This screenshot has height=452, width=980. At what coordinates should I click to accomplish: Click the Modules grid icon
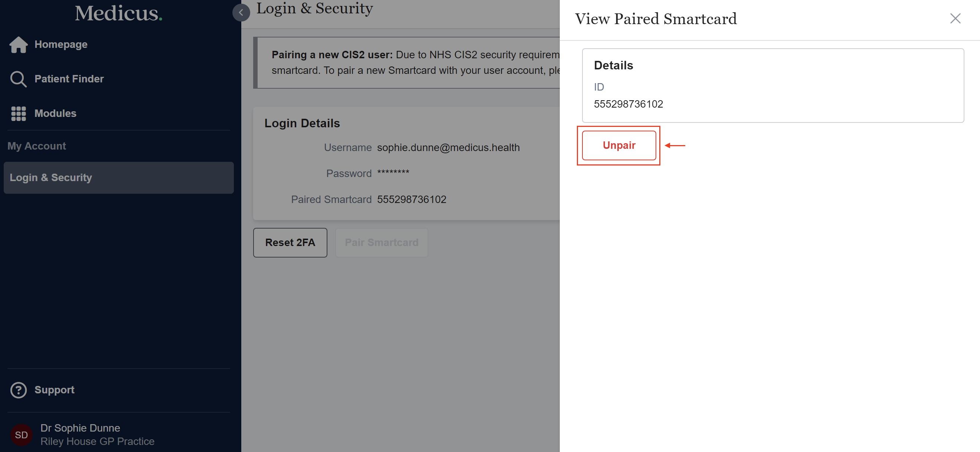coord(18,114)
